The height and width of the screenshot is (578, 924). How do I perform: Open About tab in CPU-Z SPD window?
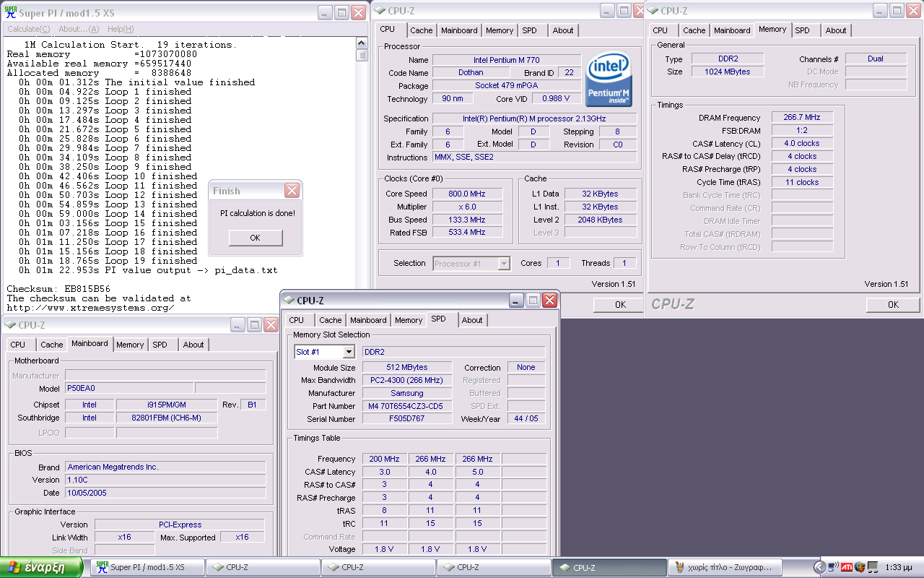click(x=472, y=320)
